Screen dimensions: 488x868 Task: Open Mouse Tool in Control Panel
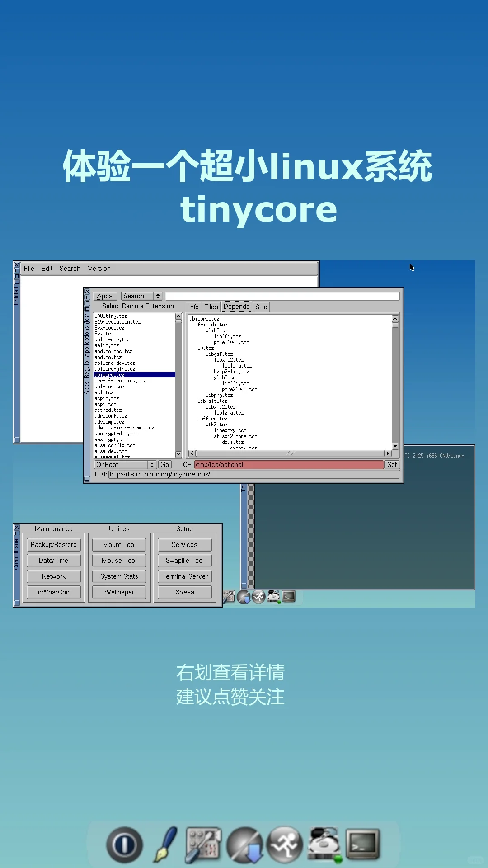tap(119, 561)
